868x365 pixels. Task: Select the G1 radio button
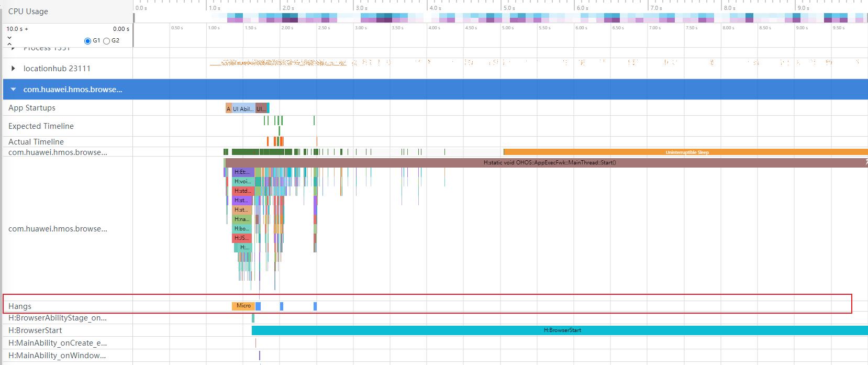coord(88,41)
